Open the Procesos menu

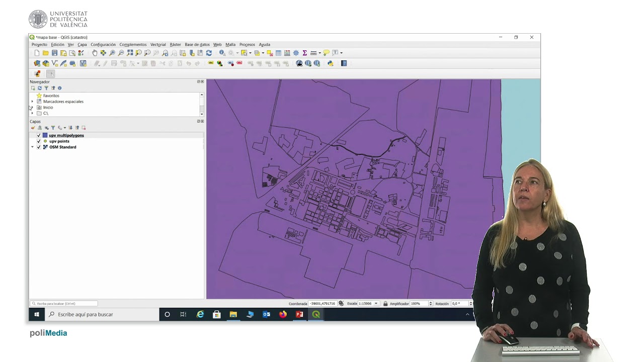click(x=247, y=45)
